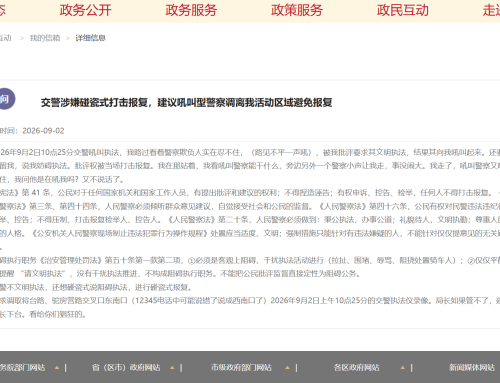Click the arrow next to 省（区市）政府网站

click(x=172, y=368)
